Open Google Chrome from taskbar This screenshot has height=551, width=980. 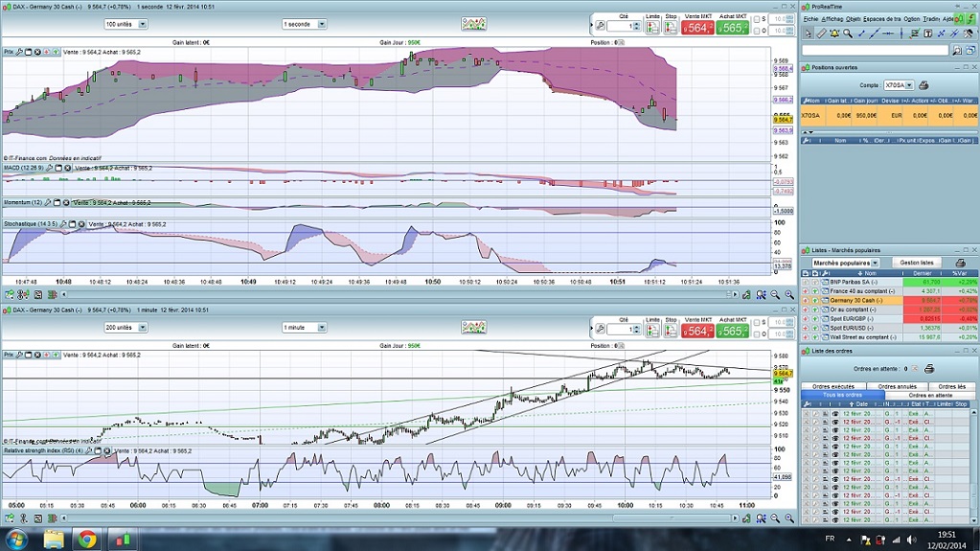87,540
